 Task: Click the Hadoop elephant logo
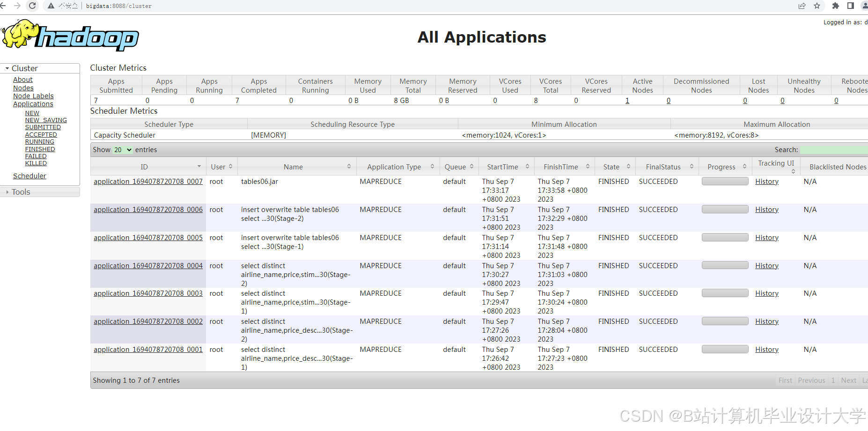70,35
